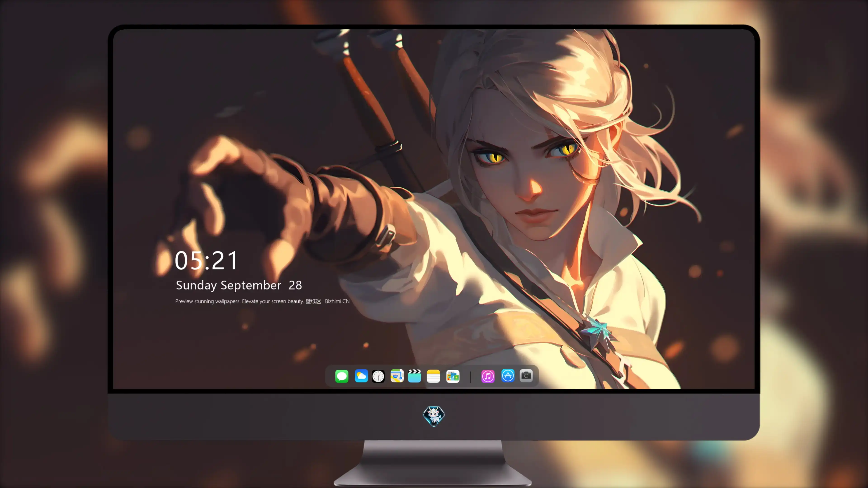Launch the pink iTunes music icon
The image size is (868, 488).
488,376
